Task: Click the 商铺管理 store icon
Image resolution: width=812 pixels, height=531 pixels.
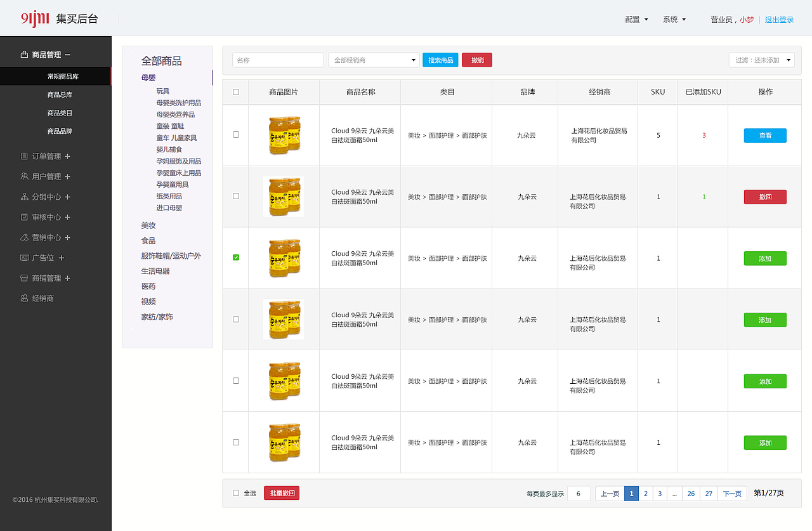Action: click(x=24, y=278)
